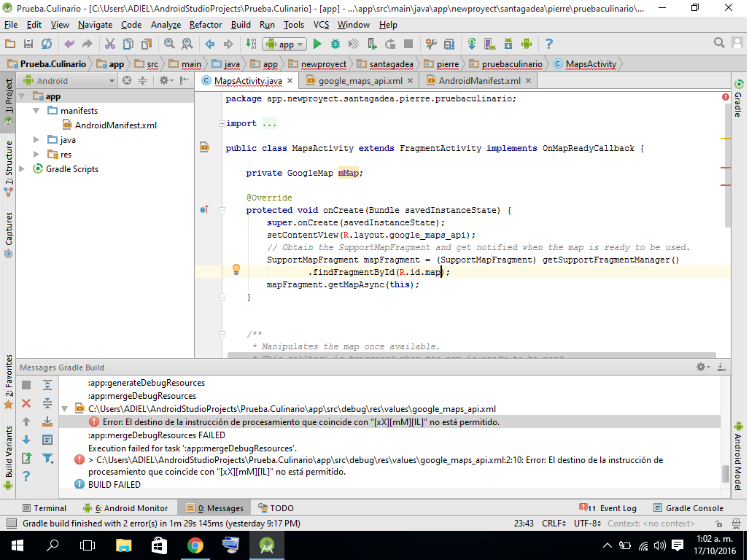Jump to next message with down arrow
Image resolution: width=749 pixels, height=560 pixels.
(x=26, y=440)
